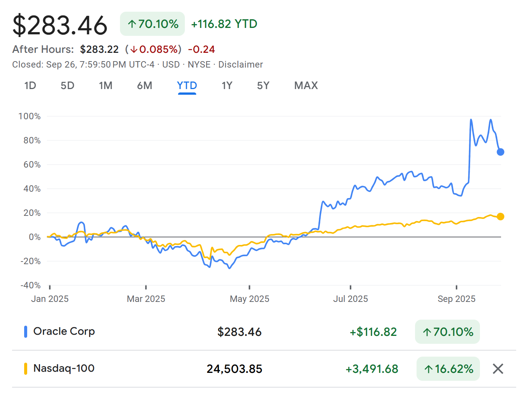Select the up arrow in Oracle's 70.10% chip
This screenshot has width=532, height=394.
click(x=427, y=332)
